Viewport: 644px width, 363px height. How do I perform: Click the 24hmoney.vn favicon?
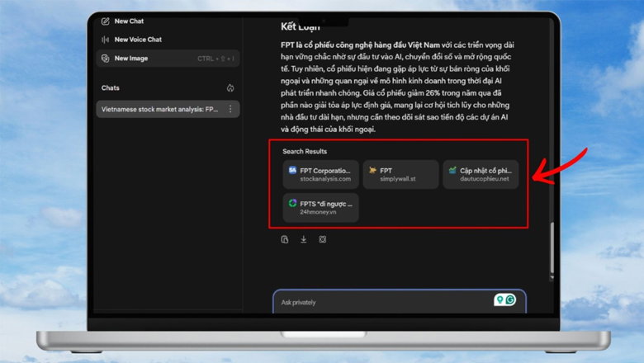click(292, 203)
